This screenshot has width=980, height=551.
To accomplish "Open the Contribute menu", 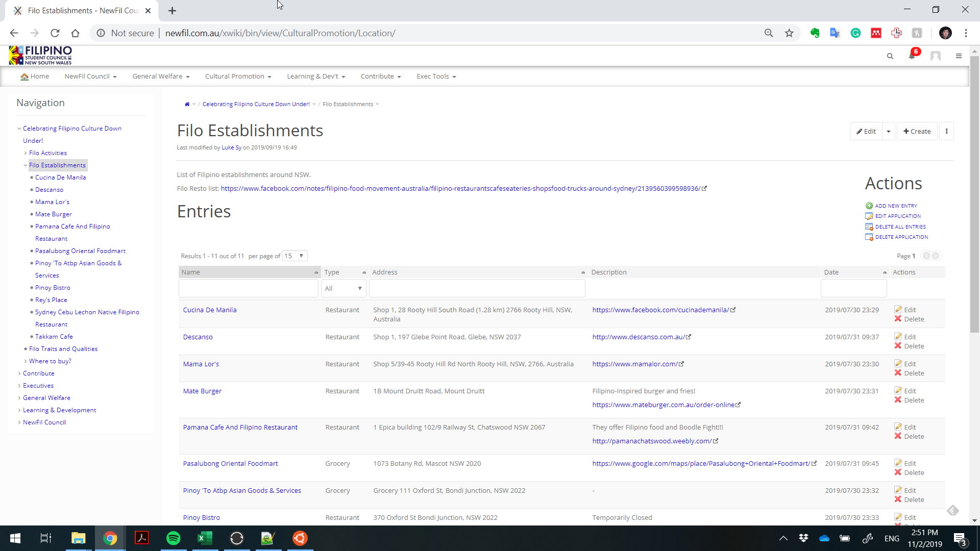I will 381,77.
